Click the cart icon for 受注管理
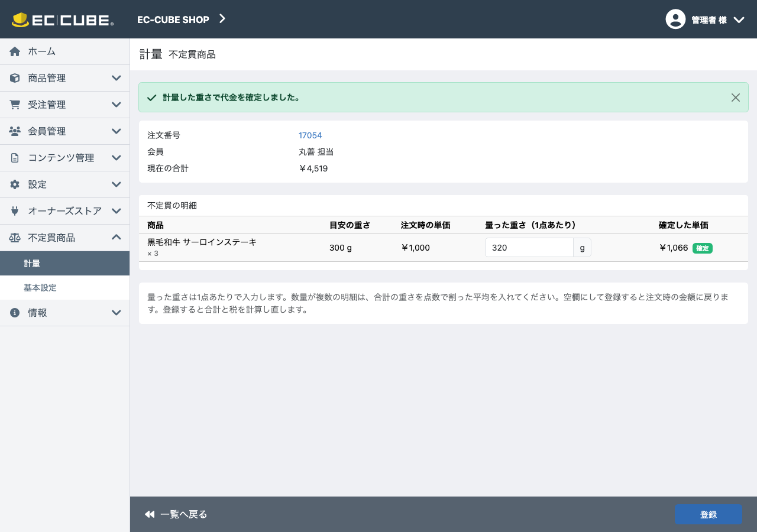Image resolution: width=757 pixels, height=532 pixels. 15,105
